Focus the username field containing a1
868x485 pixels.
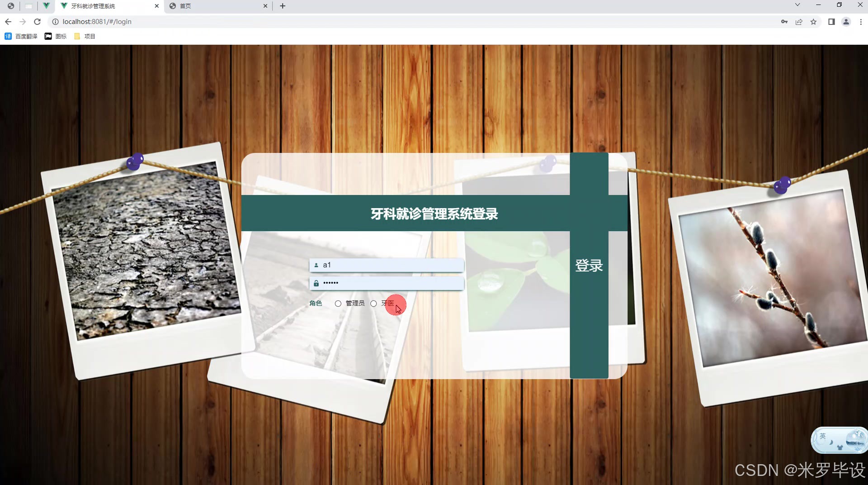pos(387,265)
